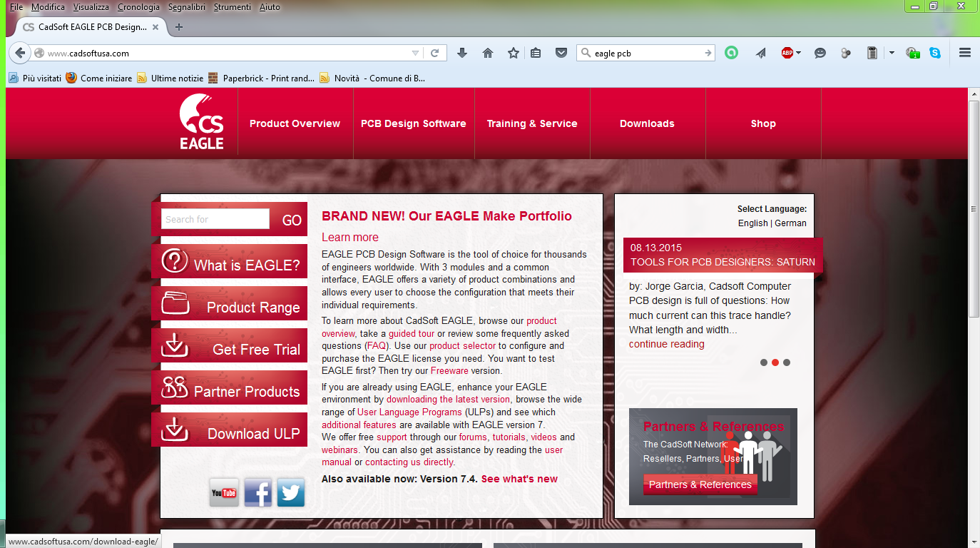
Task: Click the guided tour link
Action: [412, 333]
